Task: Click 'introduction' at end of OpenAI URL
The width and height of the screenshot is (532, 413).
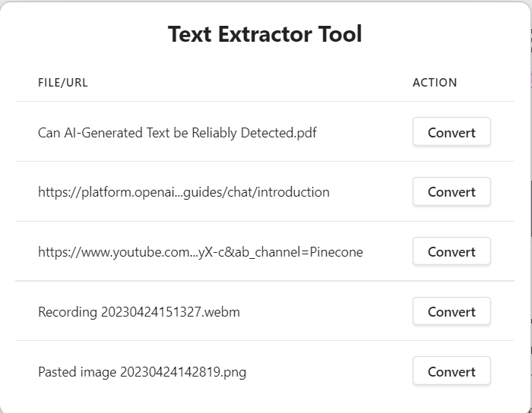Action: click(x=293, y=192)
